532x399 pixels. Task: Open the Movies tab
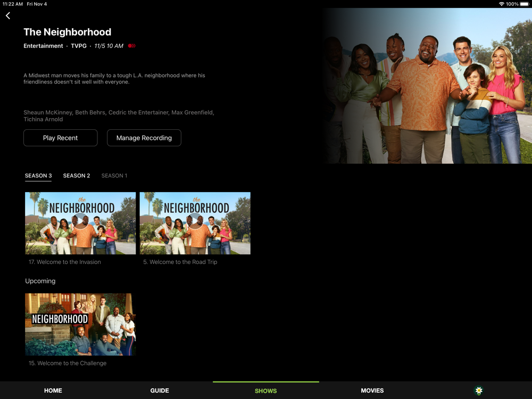[372, 390]
